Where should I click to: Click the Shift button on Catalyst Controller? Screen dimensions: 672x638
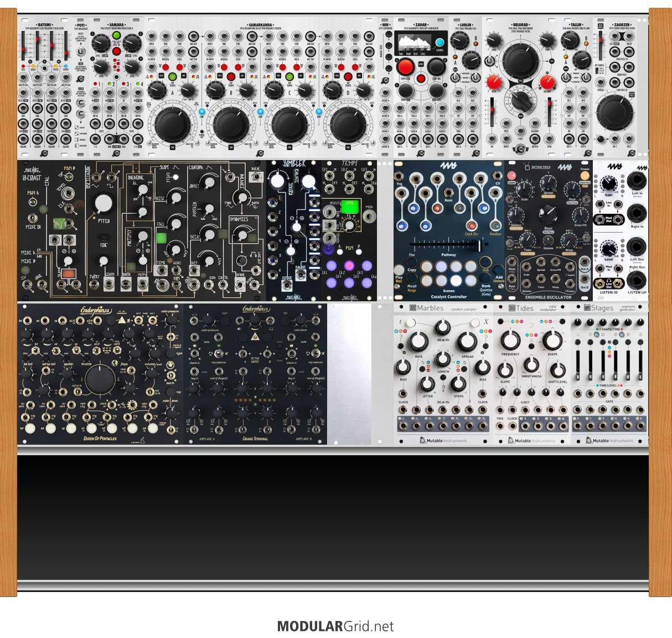[485, 261]
